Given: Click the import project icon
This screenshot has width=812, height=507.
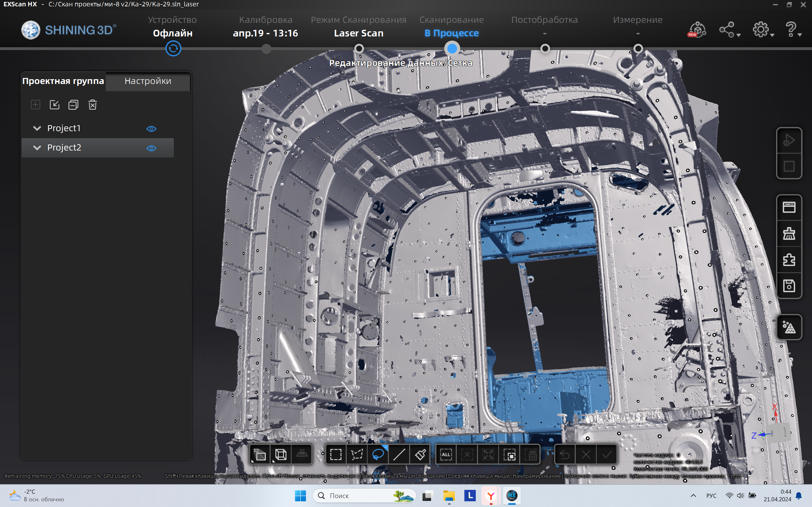Looking at the screenshot, I should pos(54,105).
